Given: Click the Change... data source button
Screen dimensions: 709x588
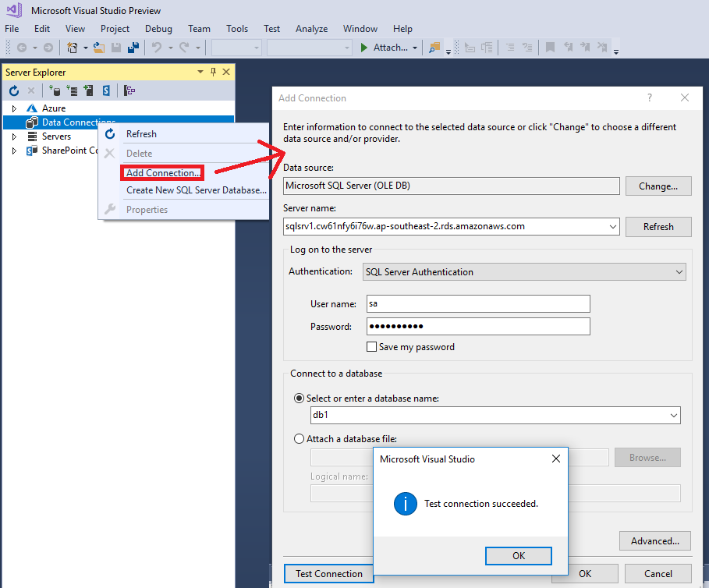Looking at the screenshot, I should (x=658, y=186).
